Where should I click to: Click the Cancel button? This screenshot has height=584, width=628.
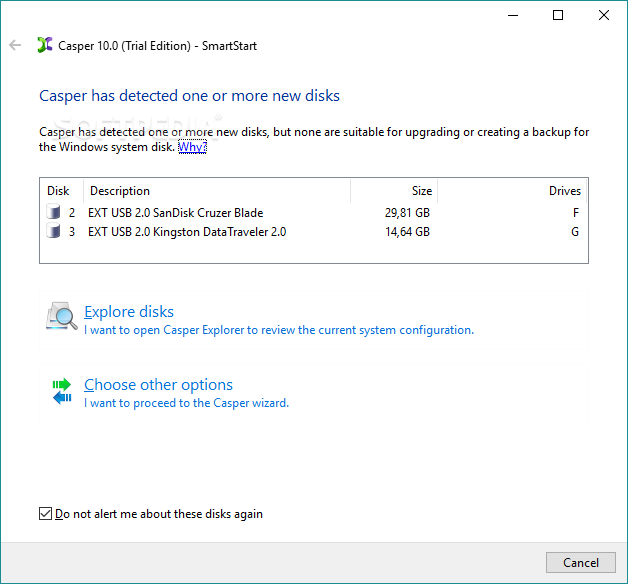coord(581,562)
